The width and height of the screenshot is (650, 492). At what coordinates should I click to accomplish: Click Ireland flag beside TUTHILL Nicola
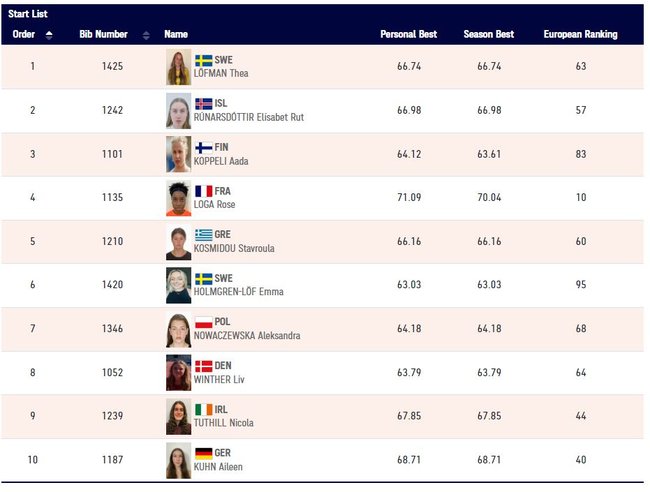click(x=203, y=410)
